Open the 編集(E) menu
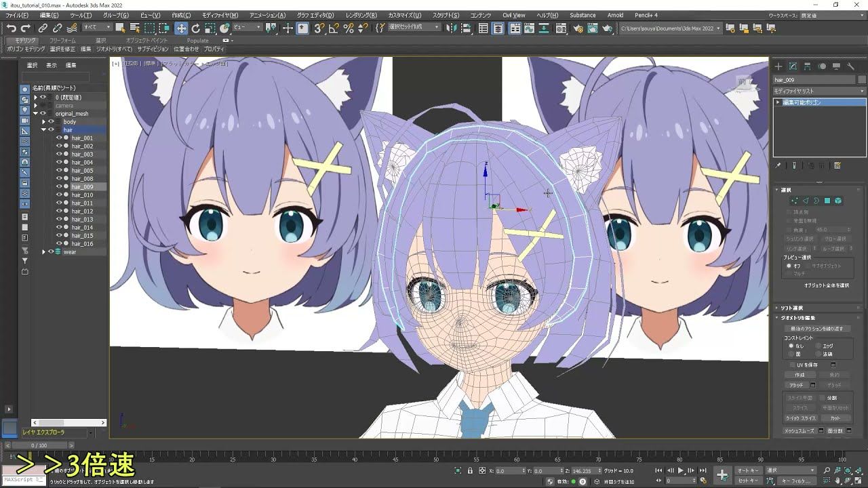 pyautogui.click(x=49, y=15)
